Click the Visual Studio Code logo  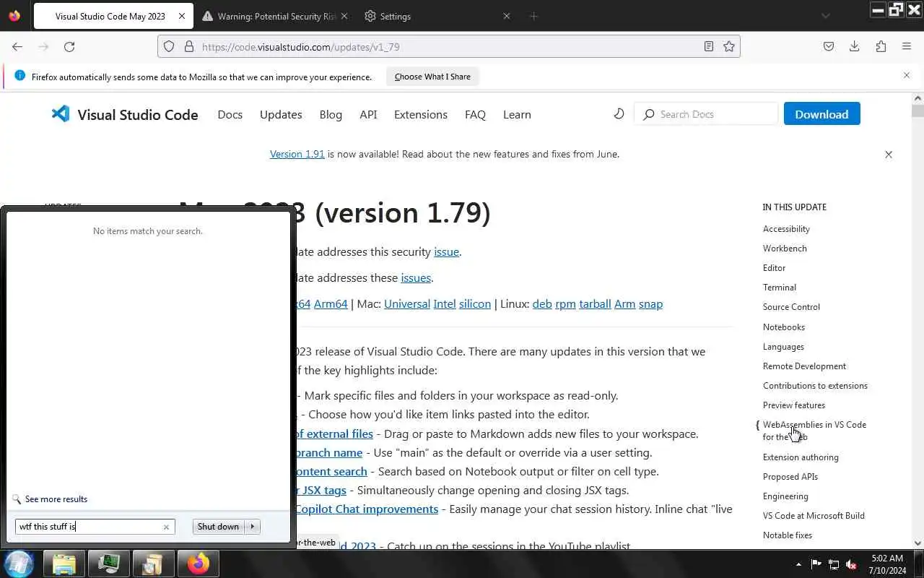coord(125,114)
